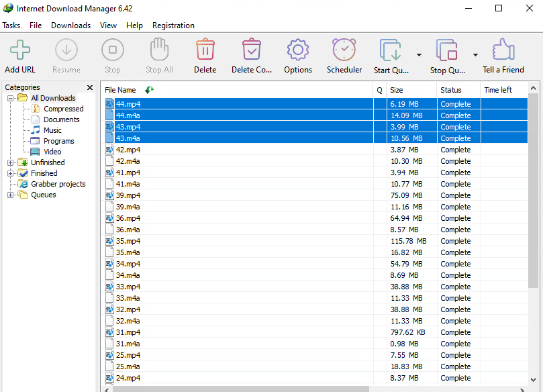Click the Delete Completed icon

[252, 49]
